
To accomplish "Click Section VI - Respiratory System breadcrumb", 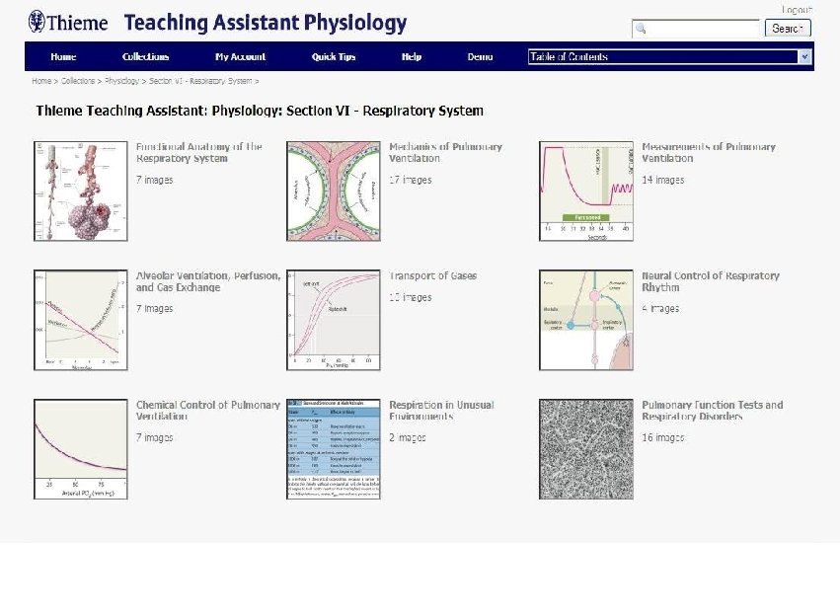I will coord(200,81).
